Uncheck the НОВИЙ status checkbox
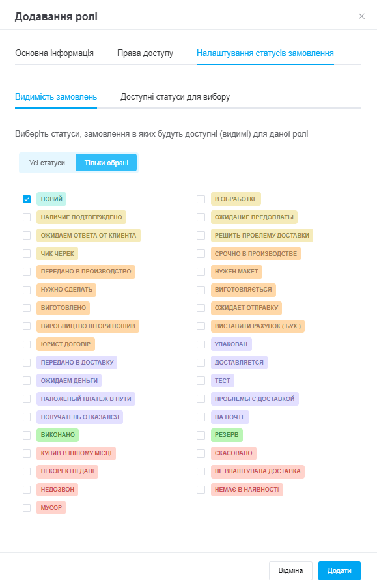The image size is (377, 588). 27,199
